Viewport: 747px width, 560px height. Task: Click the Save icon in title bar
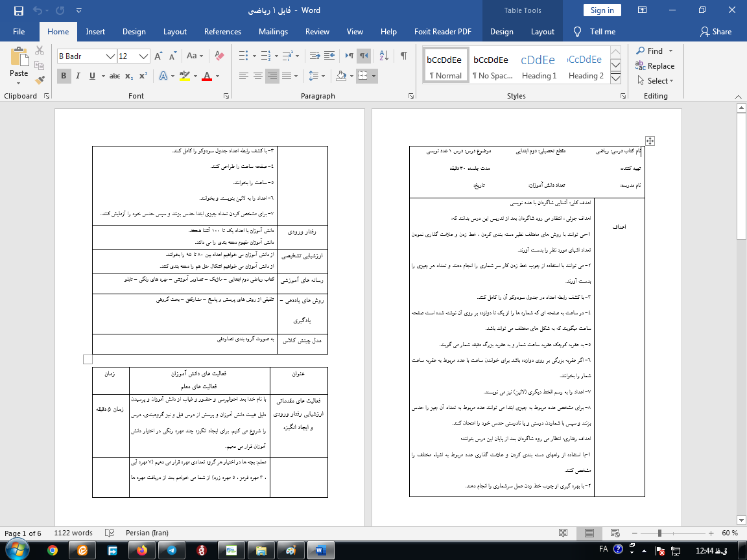(18, 11)
